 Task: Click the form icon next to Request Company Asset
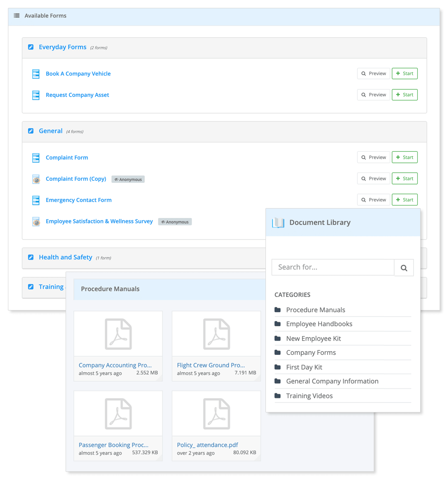click(x=35, y=95)
